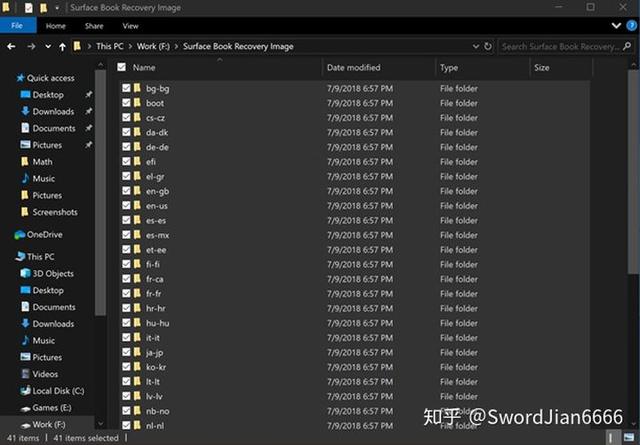Uncheck the en-us folder checkbox
The width and height of the screenshot is (640, 445).
pos(126,206)
